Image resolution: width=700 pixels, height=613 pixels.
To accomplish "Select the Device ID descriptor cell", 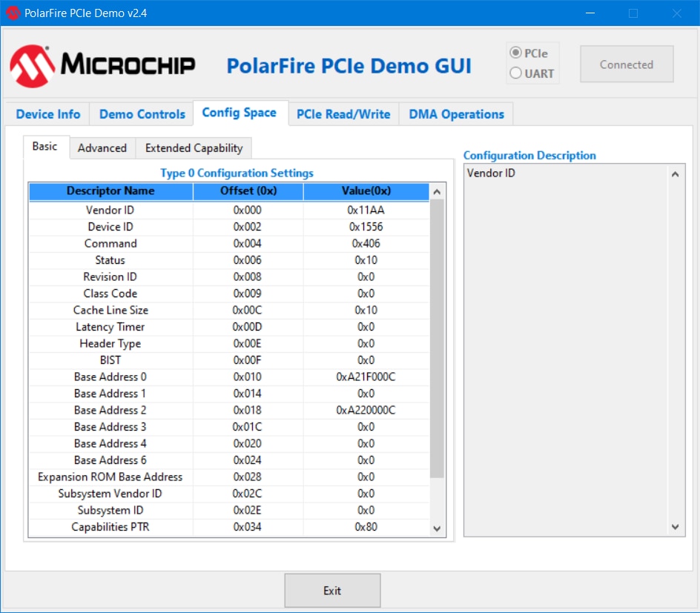I will click(x=110, y=227).
